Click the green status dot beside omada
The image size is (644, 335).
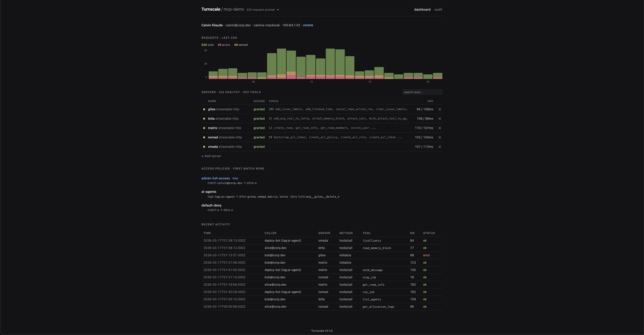coord(204,147)
